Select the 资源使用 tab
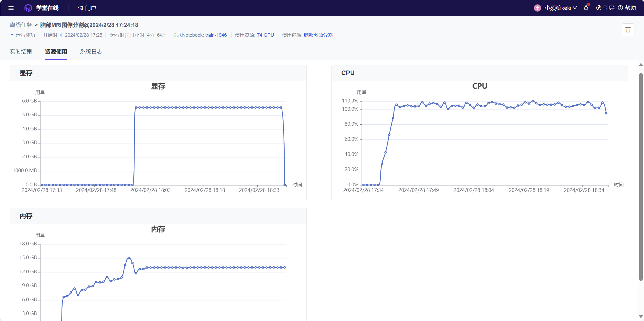This screenshot has height=321, width=644. (56, 52)
